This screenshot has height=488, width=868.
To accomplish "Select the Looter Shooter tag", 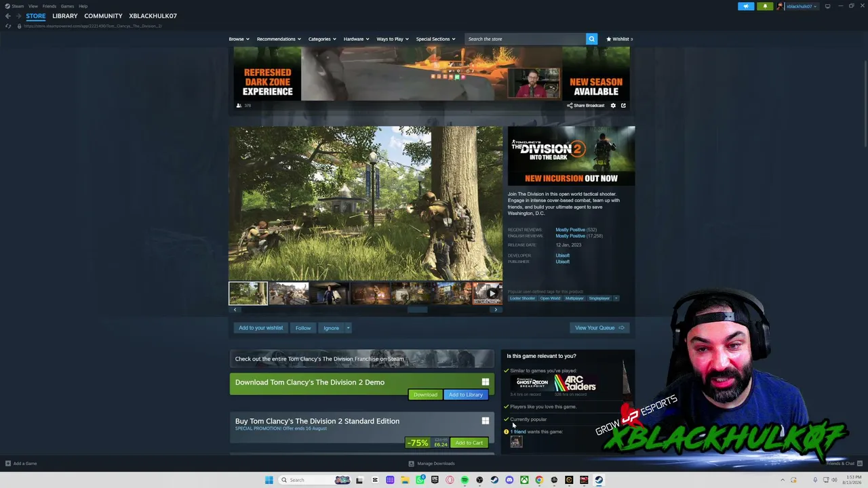I will [x=523, y=298].
